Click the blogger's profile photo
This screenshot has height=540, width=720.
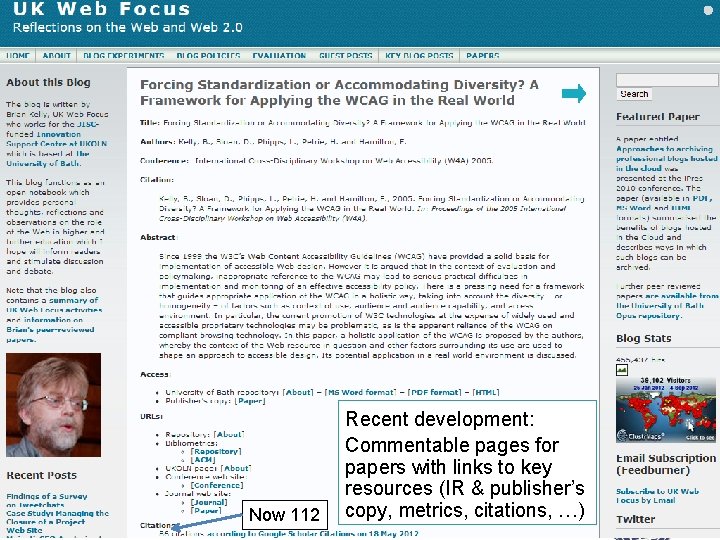pos(53,405)
